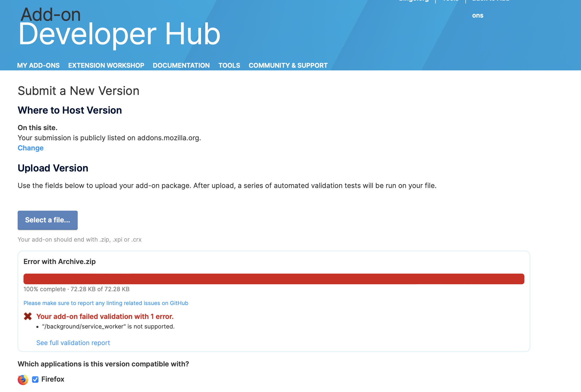Screen dimensions: 581x392
Task: Click the red upload progress bar
Action: 274,279
